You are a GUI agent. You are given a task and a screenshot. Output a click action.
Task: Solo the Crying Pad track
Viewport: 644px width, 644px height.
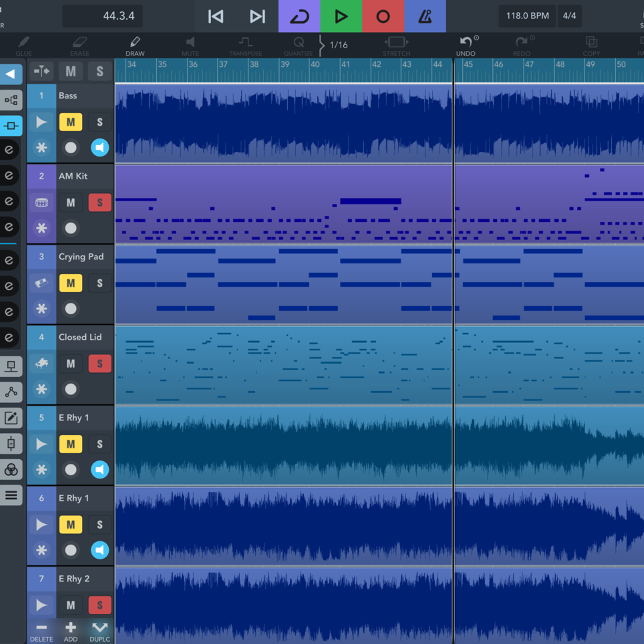(100, 283)
